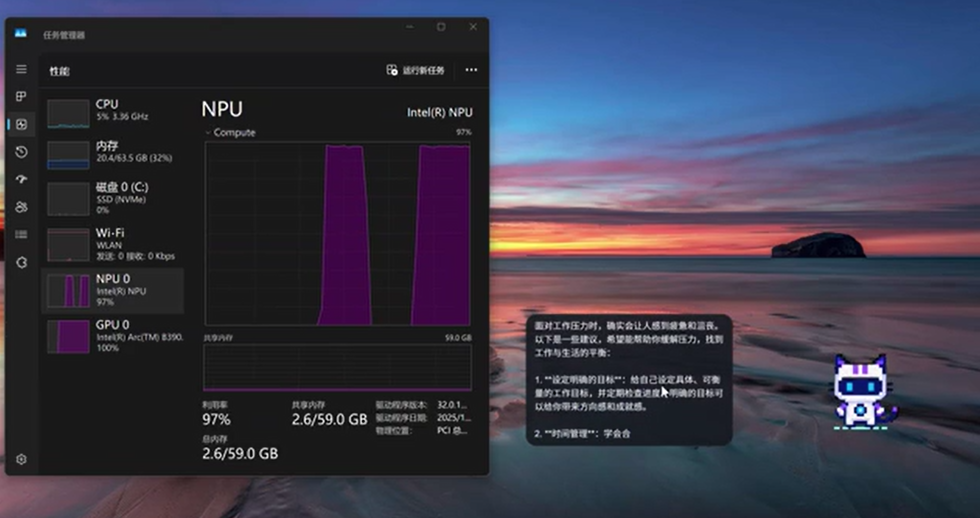980x518 pixels.
Task: Open the Compute graph dropdown chevron
Action: (x=208, y=133)
